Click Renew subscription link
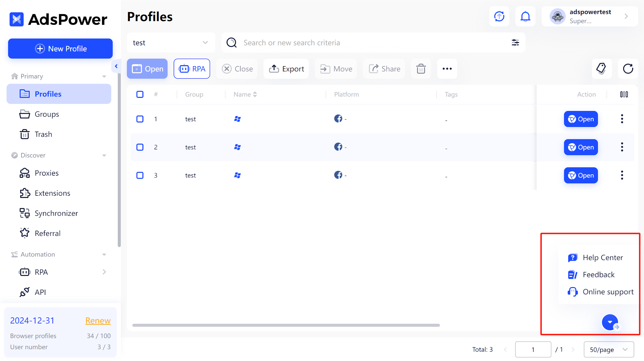 (x=98, y=320)
